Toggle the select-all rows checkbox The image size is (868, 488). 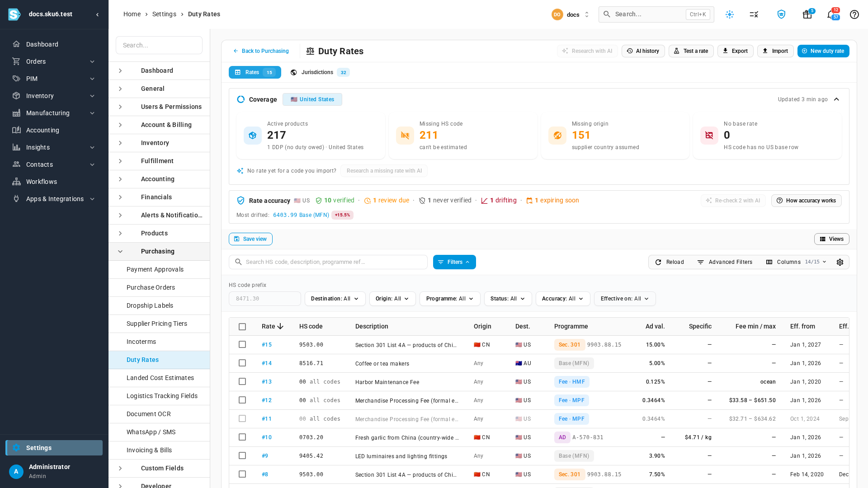(242, 327)
